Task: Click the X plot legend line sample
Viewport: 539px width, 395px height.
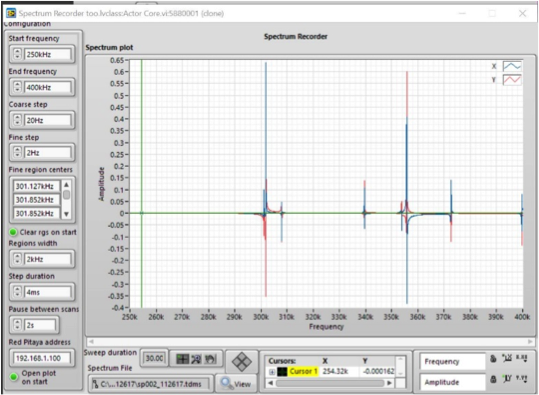Action: pos(512,66)
